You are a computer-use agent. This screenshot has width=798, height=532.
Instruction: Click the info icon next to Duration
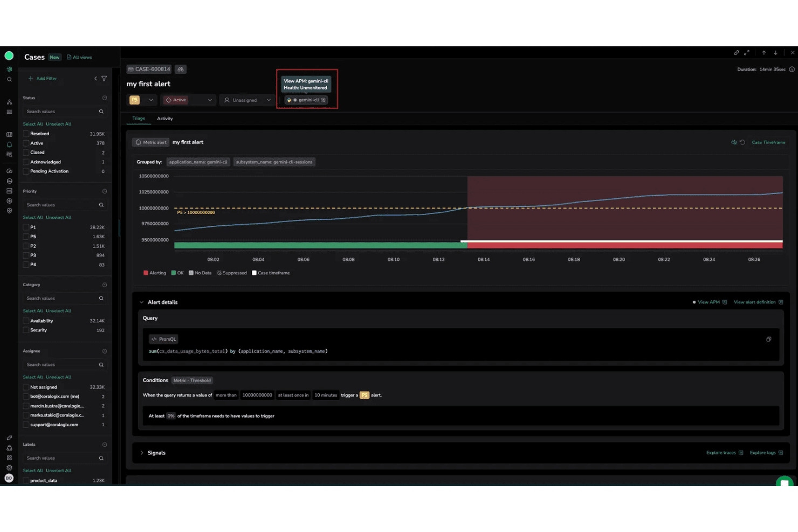(792, 70)
